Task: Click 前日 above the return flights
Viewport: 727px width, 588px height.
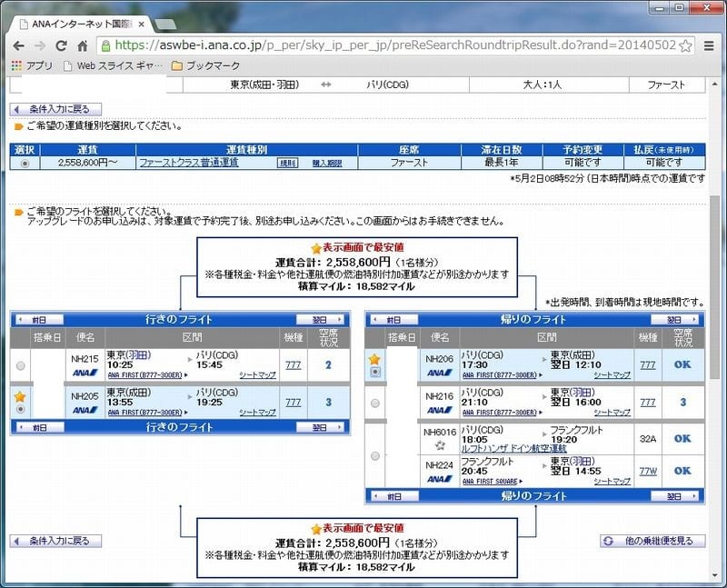Action: click(393, 320)
